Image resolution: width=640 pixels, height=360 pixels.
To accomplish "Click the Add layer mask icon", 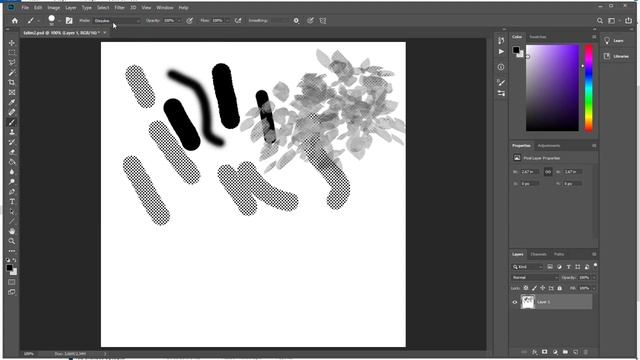I will click(544, 352).
